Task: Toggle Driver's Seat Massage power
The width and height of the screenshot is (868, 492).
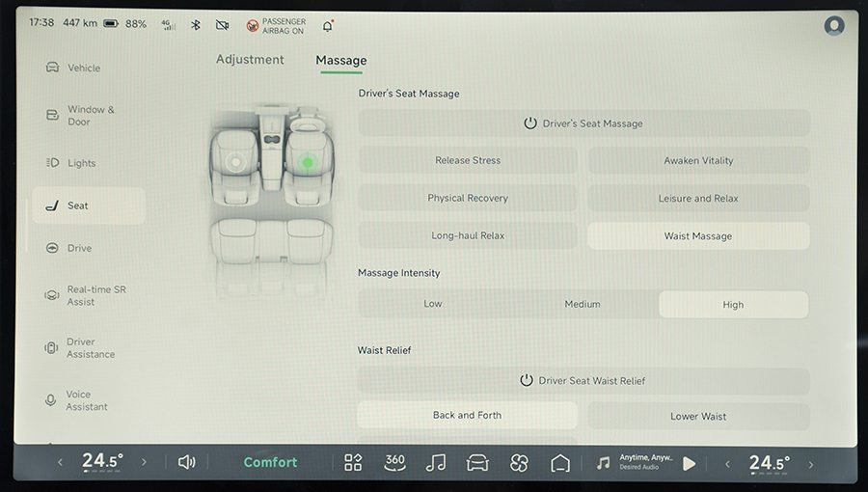Action: [x=583, y=123]
